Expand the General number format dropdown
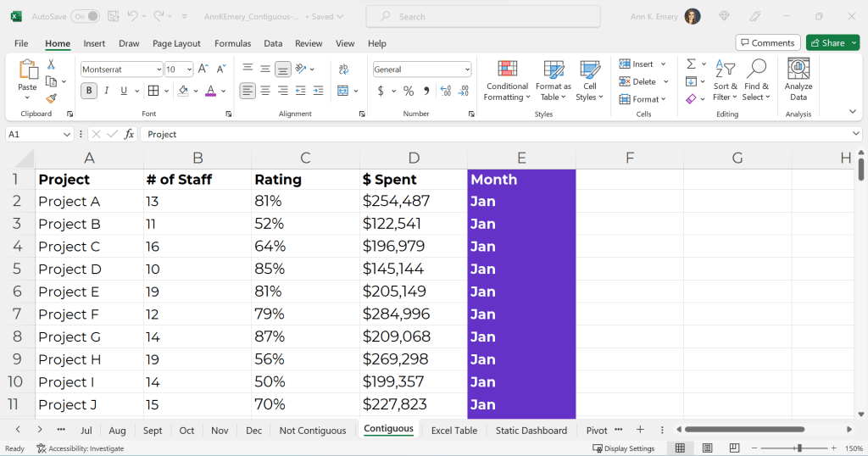This screenshot has height=456, width=868. pos(467,70)
